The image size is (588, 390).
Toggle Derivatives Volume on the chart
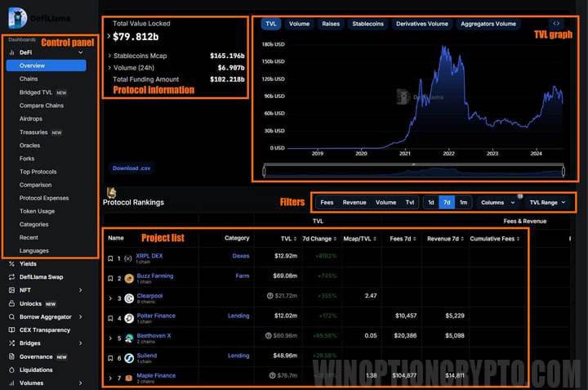click(x=422, y=24)
